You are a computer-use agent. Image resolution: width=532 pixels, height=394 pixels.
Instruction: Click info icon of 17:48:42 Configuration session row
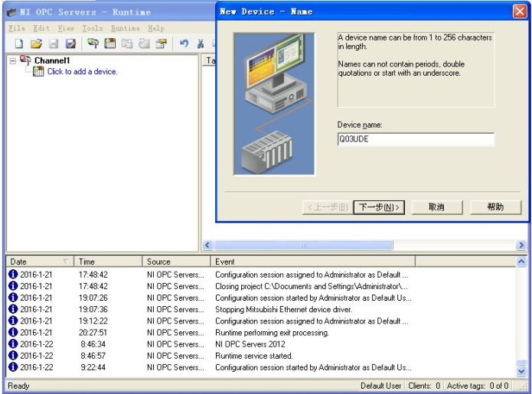(13, 274)
